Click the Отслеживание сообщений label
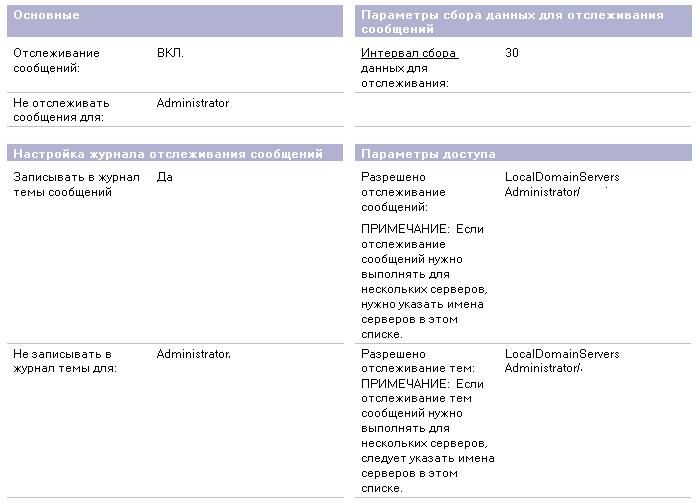 click(x=56, y=60)
